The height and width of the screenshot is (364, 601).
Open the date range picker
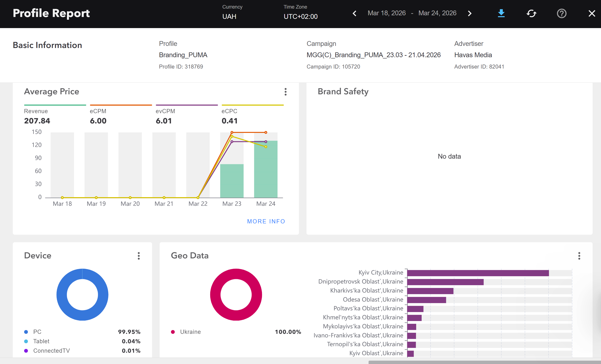412,13
